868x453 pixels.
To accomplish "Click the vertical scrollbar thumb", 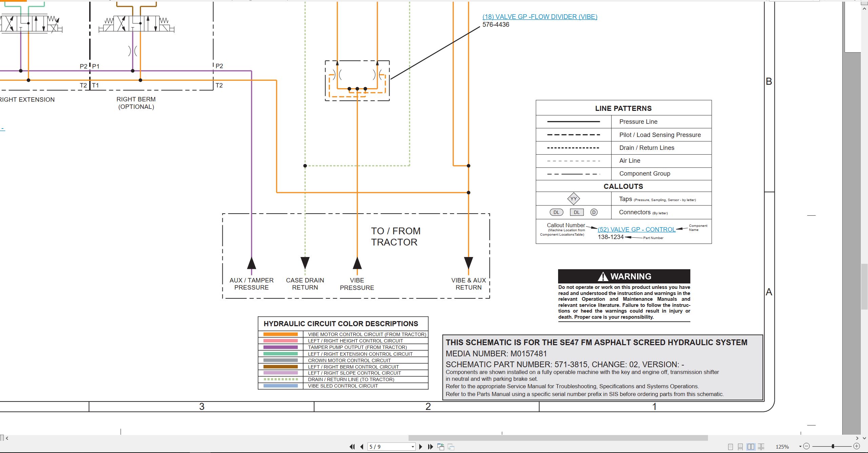I will click(864, 287).
